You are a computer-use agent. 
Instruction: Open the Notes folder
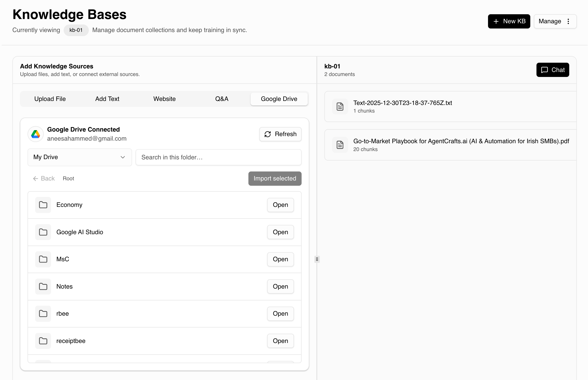click(x=280, y=286)
